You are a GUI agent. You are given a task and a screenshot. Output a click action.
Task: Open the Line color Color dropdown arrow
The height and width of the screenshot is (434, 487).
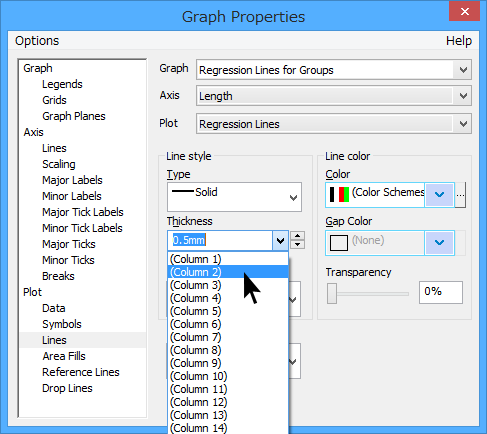point(439,195)
